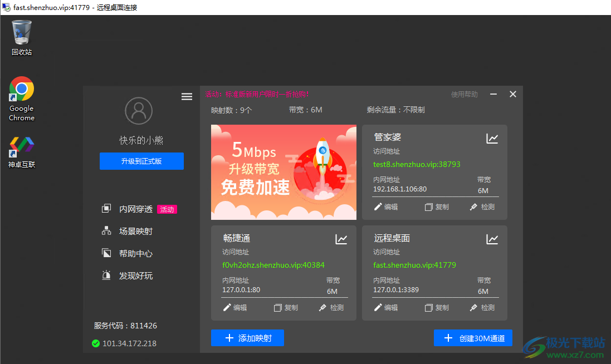The image size is (611, 364).
Task: Click the 带宽：6M header label
Action: pyautogui.click(x=305, y=110)
